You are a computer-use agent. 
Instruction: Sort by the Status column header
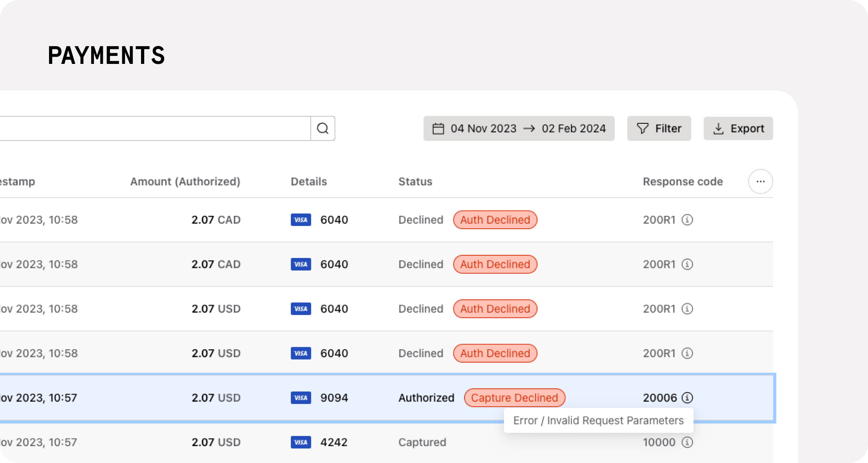pos(415,181)
